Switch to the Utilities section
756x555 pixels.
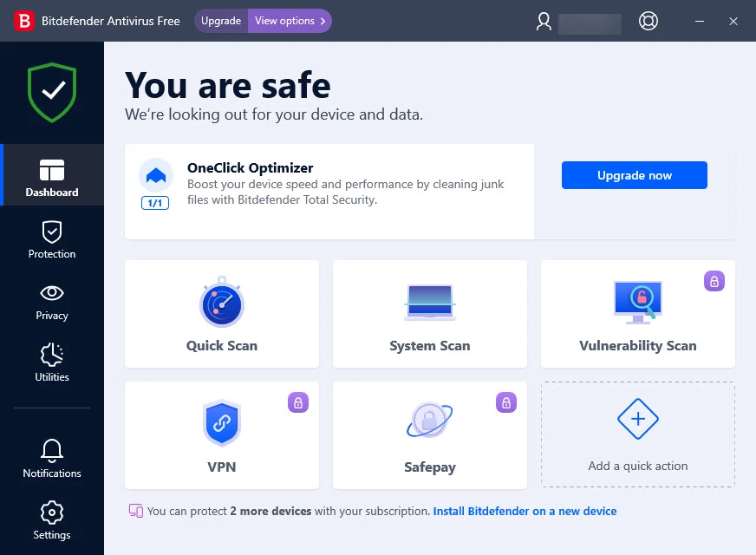52,362
